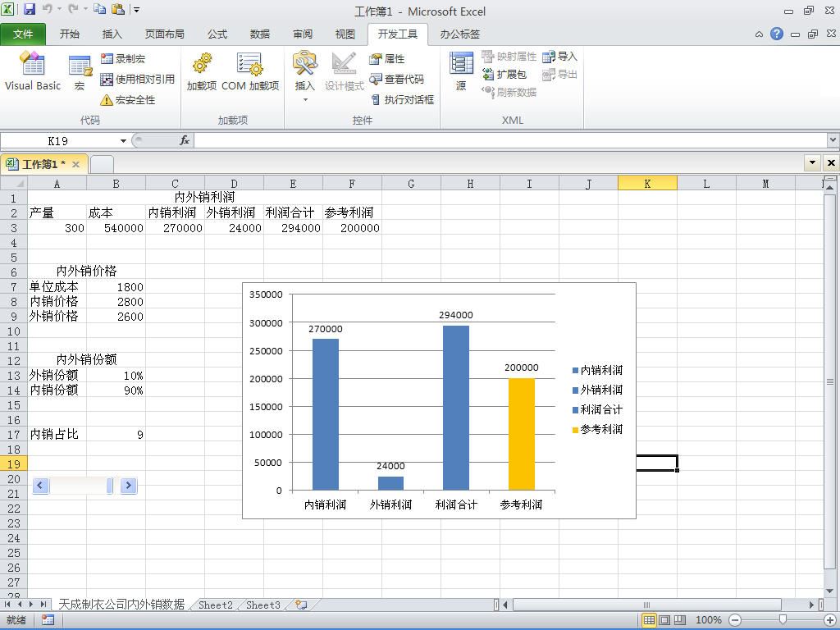Switch to the 开始 Home tab
The image size is (840, 630).
[x=70, y=34]
